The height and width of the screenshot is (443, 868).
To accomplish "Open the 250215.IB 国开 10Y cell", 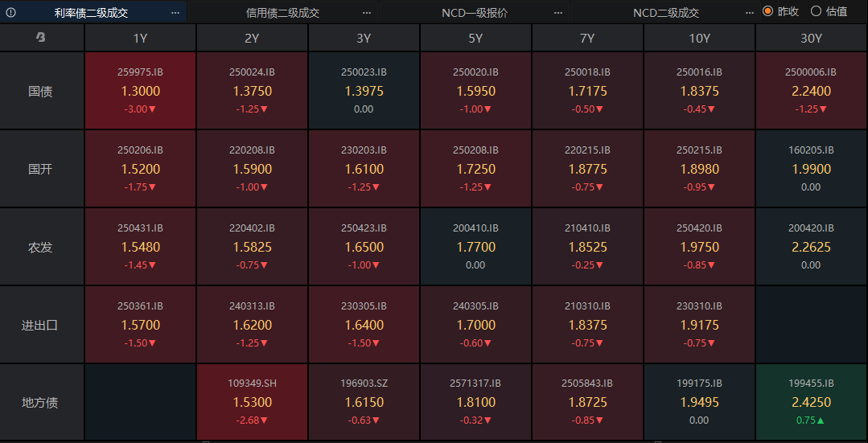I will (699, 169).
